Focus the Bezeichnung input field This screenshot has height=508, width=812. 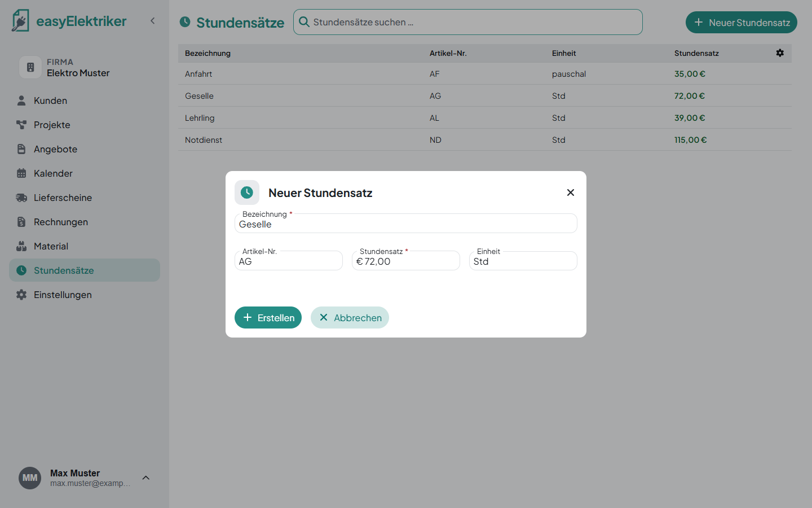406,224
